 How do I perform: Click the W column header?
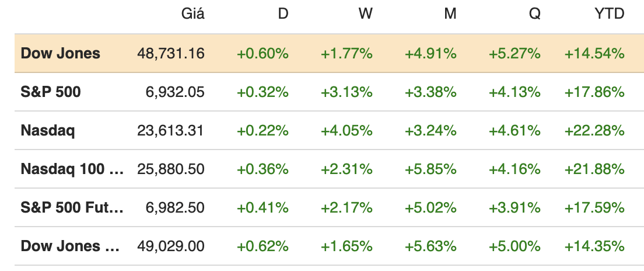pos(366,14)
